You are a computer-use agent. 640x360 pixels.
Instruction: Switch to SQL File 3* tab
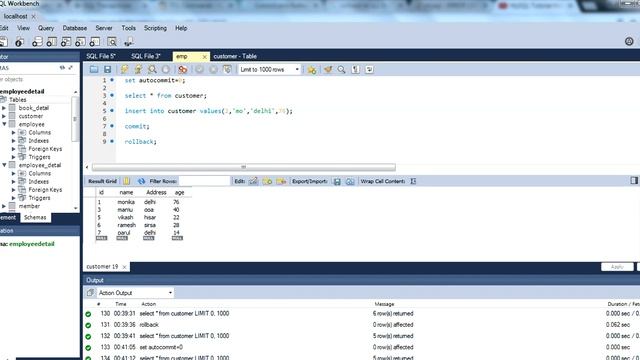point(146,56)
